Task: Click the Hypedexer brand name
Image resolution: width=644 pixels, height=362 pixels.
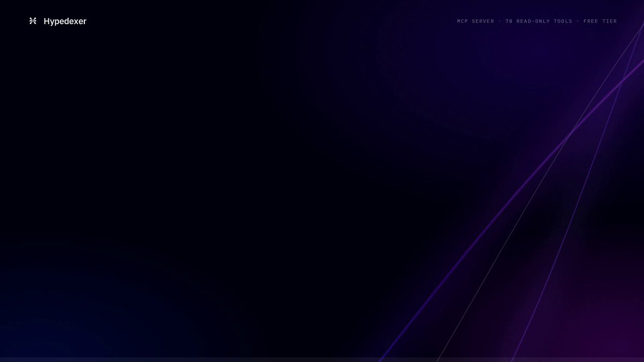Action: 65,21
